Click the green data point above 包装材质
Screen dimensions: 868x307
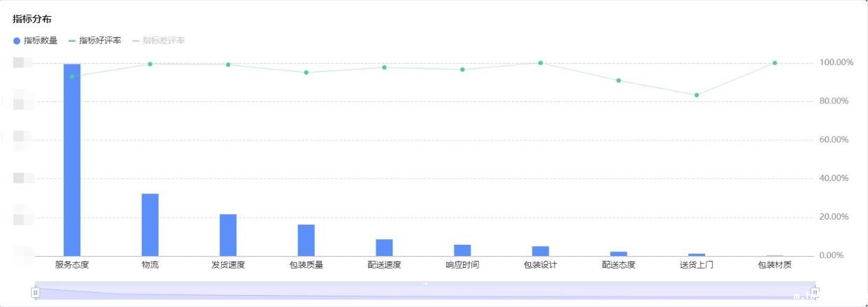point(774,63)
